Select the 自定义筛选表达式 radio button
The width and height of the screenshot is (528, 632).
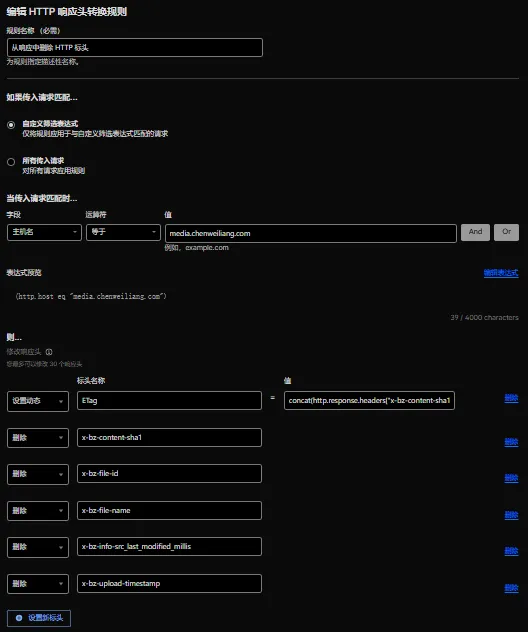[11, 125]
